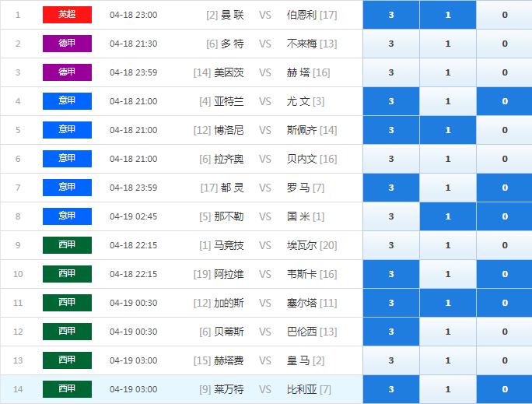Toggle the 1 pick for 都灵 vs 罗马
532x404 pixels.
[448, 188]
